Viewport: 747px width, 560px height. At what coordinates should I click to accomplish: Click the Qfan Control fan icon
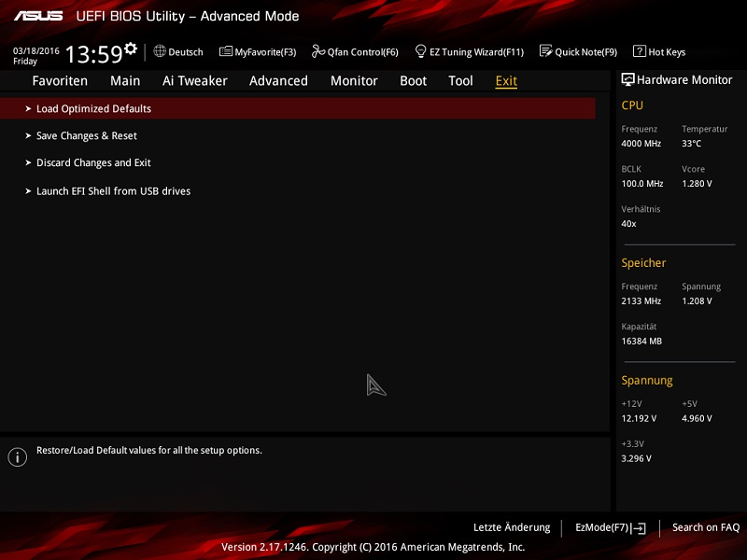click(x=318, y=51)
